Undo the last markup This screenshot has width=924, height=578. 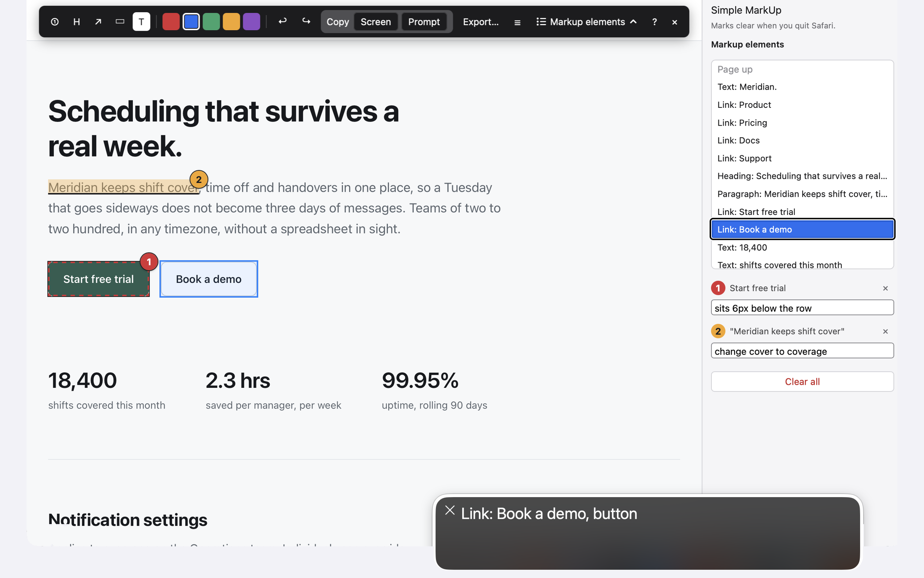tap(283, 22)
